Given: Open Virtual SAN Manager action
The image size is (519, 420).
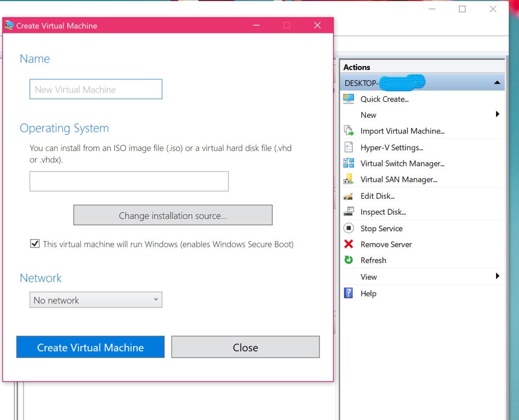Looking at the screenshot, I should click(x=398, y=180).
